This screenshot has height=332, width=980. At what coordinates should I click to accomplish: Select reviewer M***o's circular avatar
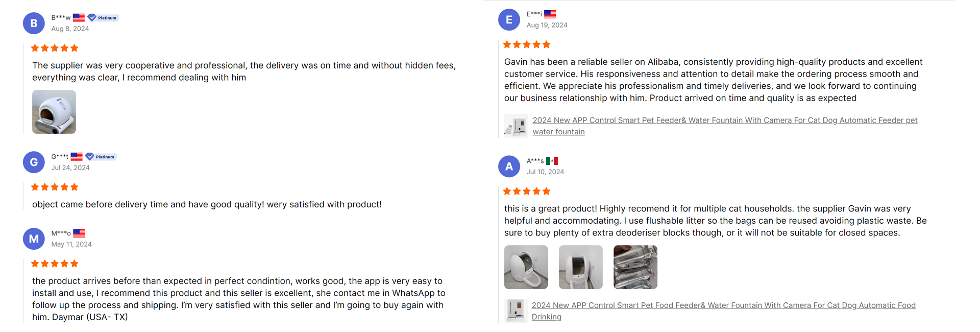tap(34, 239)
